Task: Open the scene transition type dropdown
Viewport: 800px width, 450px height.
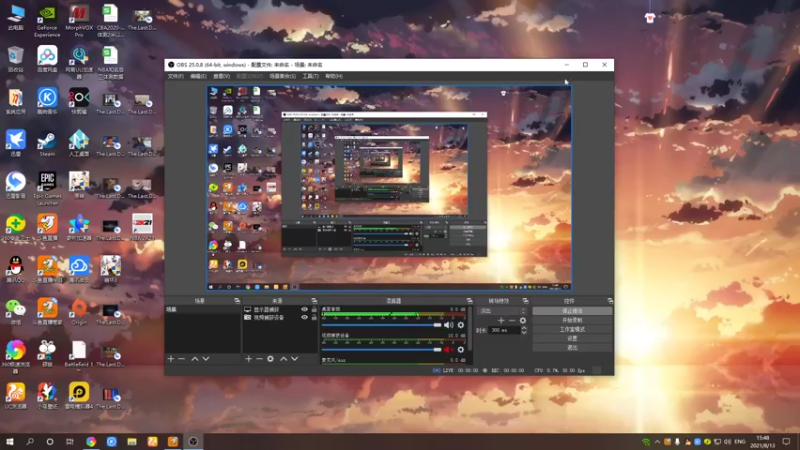Action: (502, 311)
